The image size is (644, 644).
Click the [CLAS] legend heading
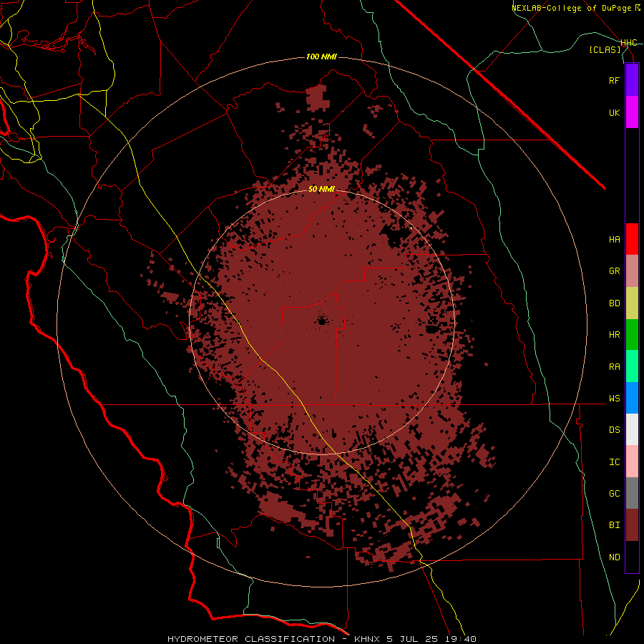point(605,50)
